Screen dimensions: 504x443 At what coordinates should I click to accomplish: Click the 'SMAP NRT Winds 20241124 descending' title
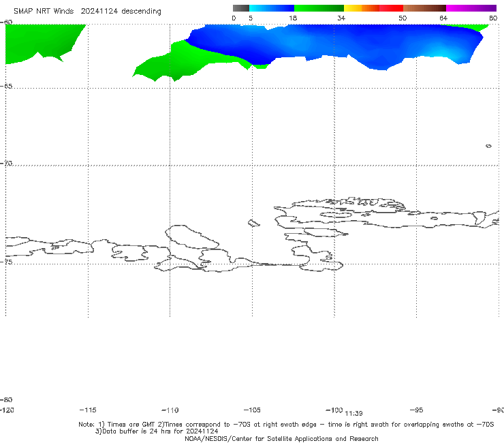click(x=87, y=12)
